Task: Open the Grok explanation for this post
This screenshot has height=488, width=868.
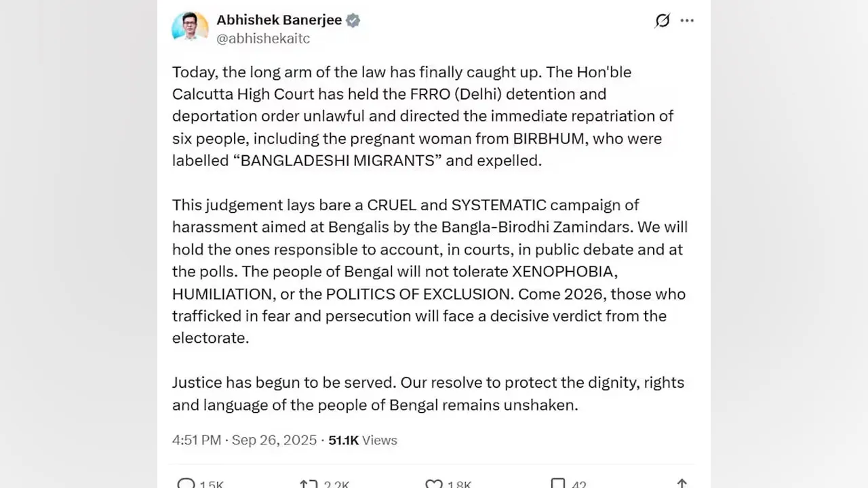Action: (662, 20)
